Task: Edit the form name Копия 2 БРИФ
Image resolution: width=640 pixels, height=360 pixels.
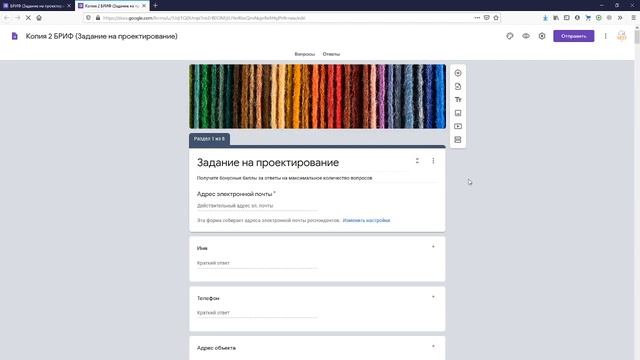Action: coord(102,36)
